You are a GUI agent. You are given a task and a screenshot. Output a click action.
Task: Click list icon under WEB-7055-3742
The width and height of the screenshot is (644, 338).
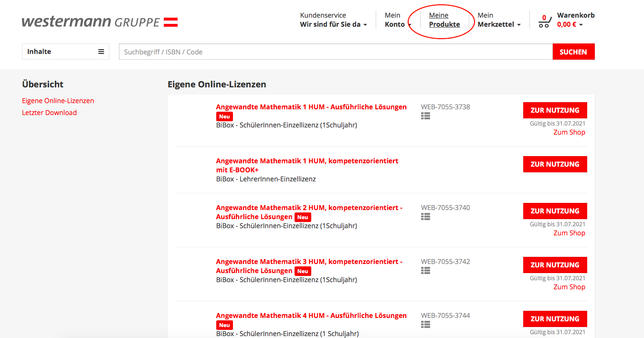coord(426,270)
